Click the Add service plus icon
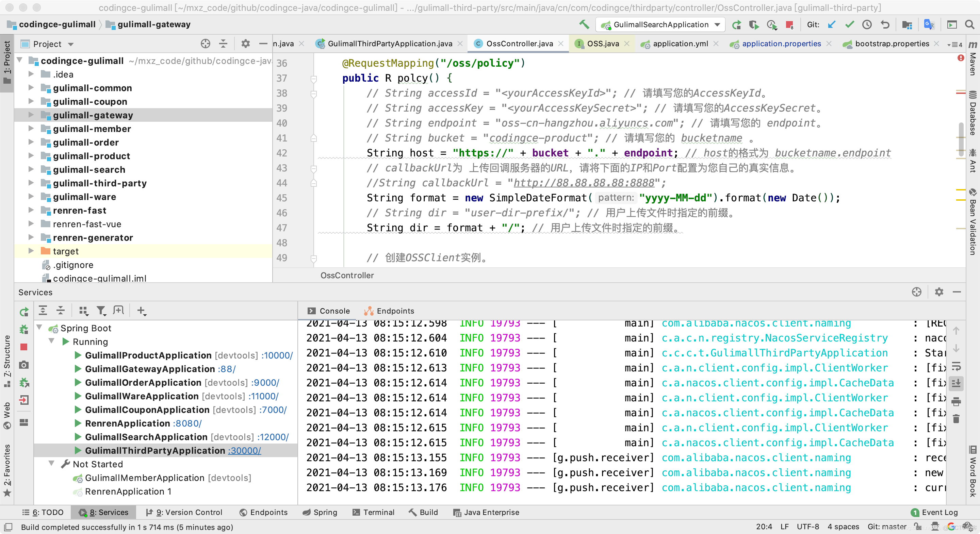Image resolution: width=980 pixels, height=534 pixels. (141, 311)
